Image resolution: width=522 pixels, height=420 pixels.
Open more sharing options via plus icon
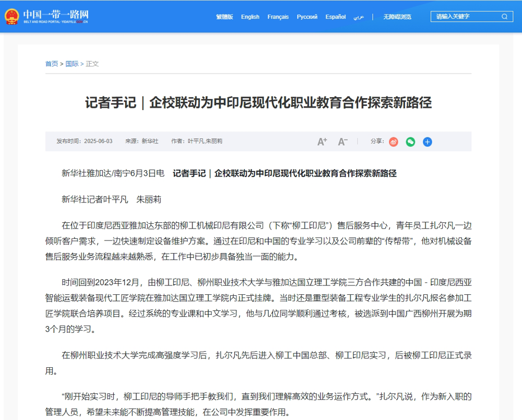pos(428,141)
